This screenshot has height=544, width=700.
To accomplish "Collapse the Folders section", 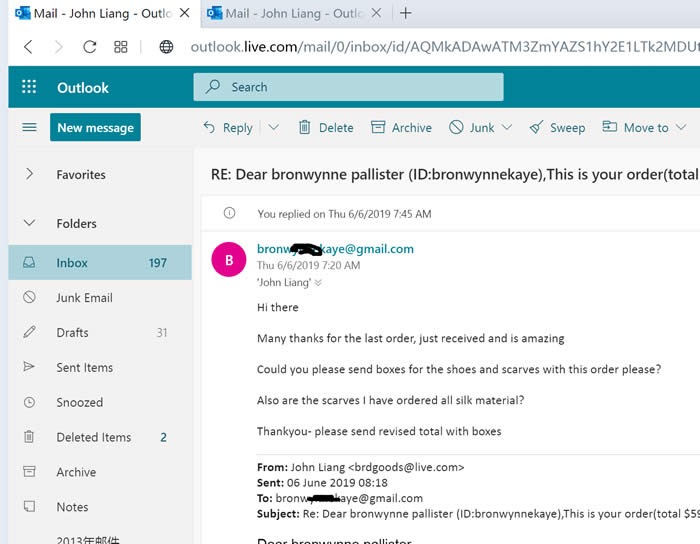I will click(x=29, y=223).
